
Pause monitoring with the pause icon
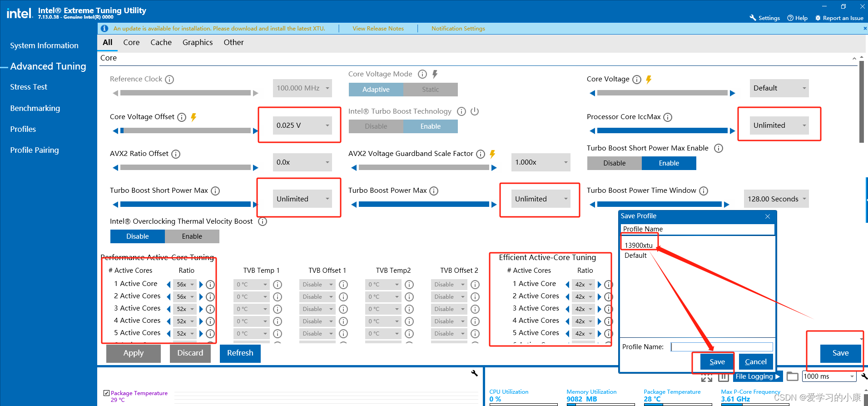click(724, 377)
